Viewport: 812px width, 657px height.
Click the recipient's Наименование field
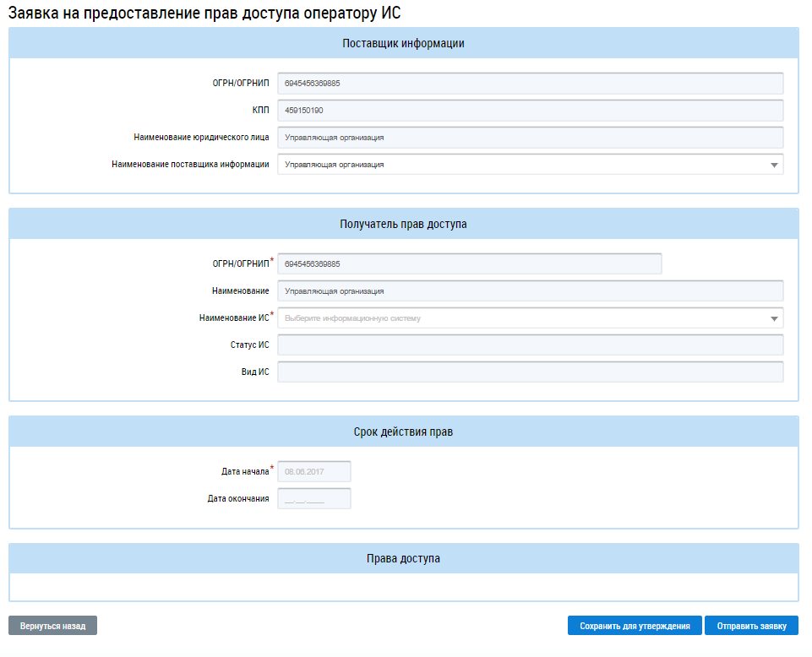coord(530,291)
